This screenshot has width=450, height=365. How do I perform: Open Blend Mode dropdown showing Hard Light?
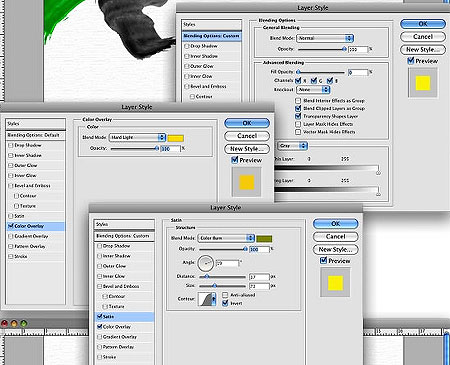(137, 137)
